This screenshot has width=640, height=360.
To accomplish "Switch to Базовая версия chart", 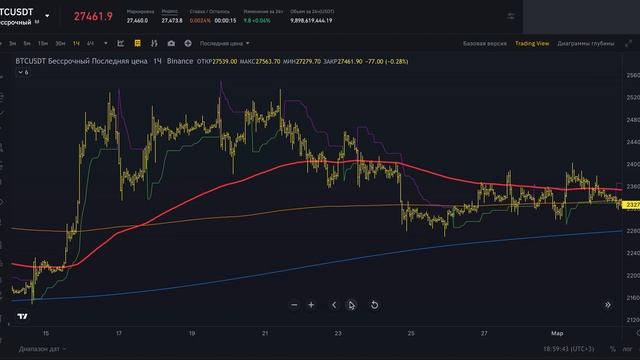I will (x=484, y=43).
